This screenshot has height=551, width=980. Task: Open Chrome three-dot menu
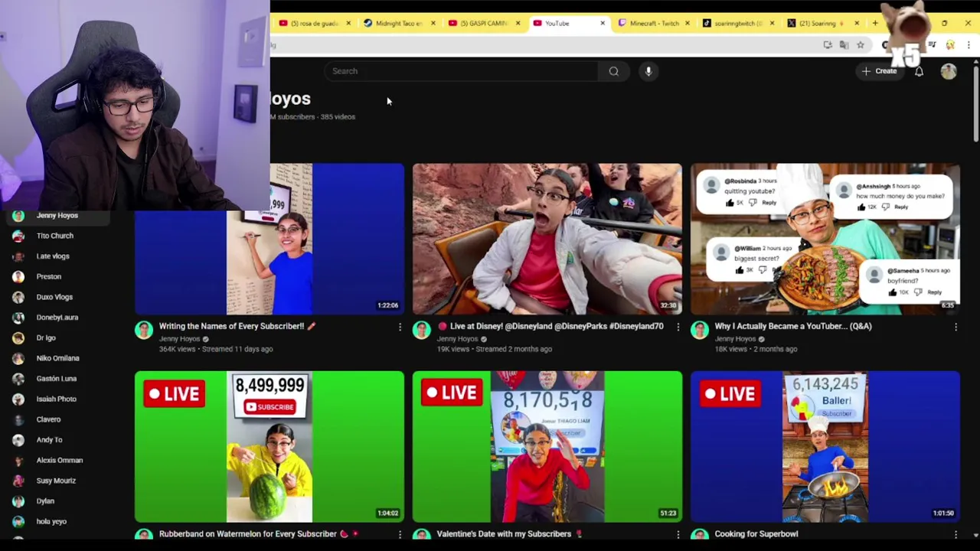coord(969,45)
